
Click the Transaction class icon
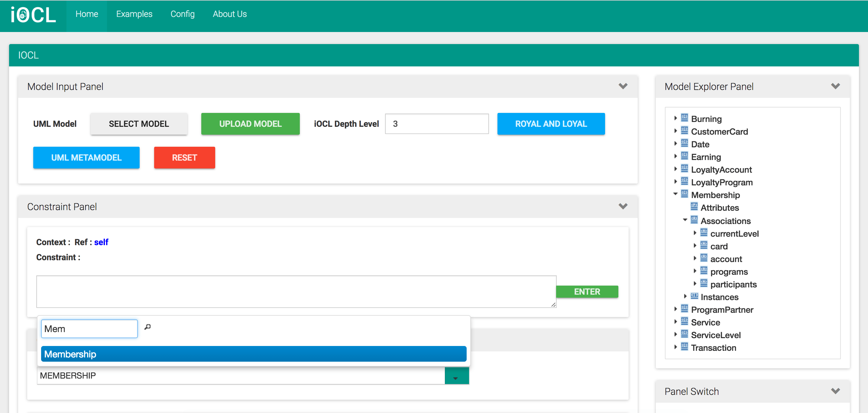pos(684,347)
